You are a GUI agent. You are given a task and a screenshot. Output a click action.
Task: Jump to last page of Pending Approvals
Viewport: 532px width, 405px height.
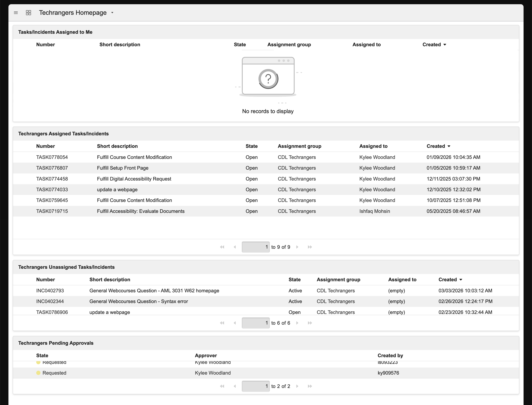pyautogui.click(x=310, y=386)
